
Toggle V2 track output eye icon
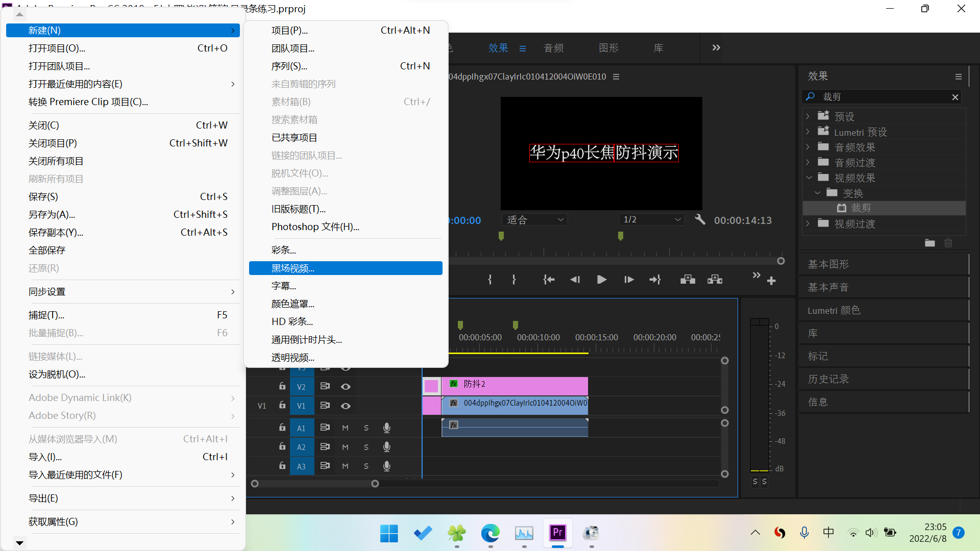(x=346, y=387)
